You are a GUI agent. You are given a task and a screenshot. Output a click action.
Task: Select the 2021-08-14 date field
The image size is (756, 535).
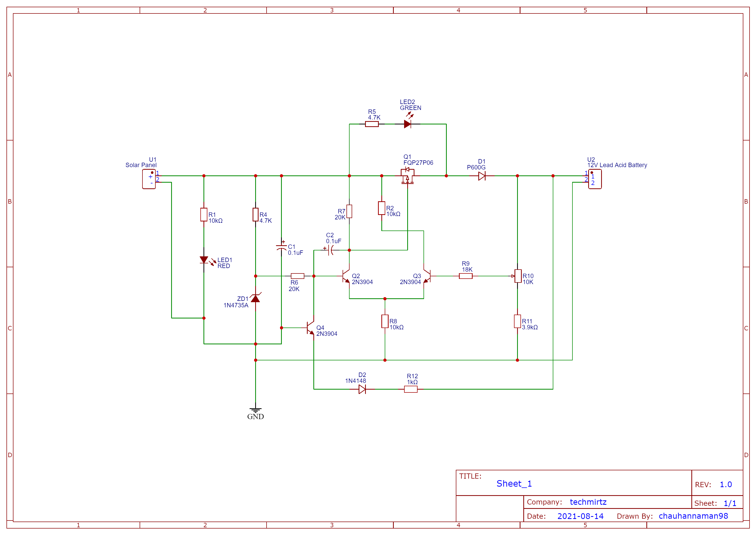[580, 516]
